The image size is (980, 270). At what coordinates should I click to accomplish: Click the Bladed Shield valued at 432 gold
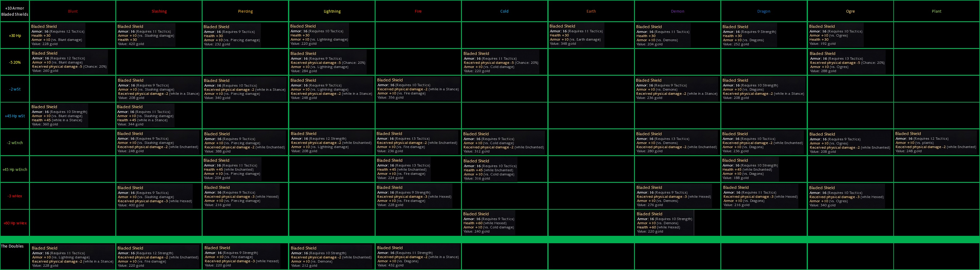418,257
